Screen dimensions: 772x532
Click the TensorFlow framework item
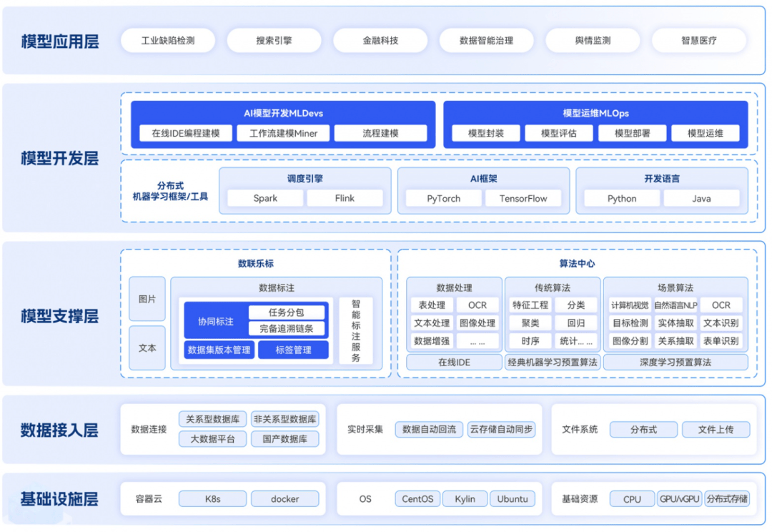pos(525,198)
